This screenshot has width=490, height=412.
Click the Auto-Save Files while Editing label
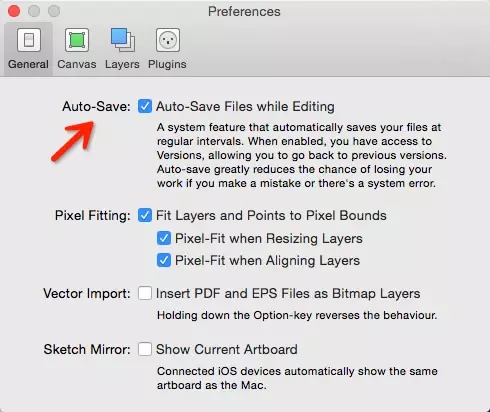coord(245,107)
